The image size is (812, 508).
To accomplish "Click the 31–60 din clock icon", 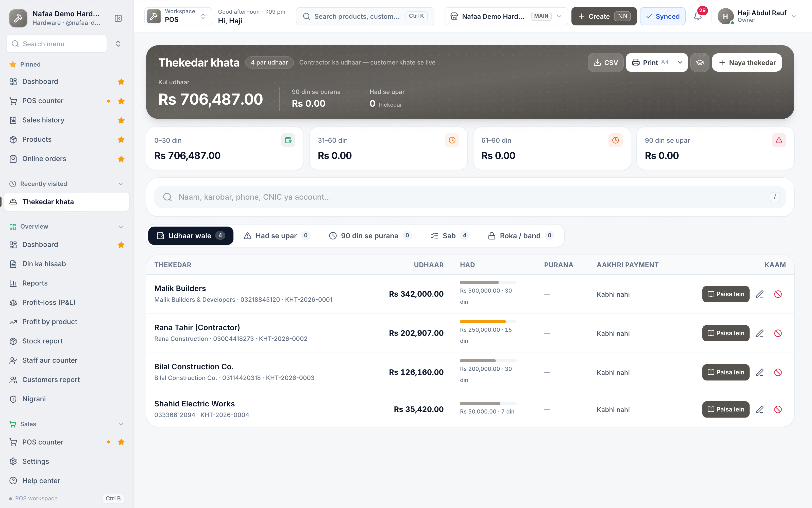I will coord(452,140).
